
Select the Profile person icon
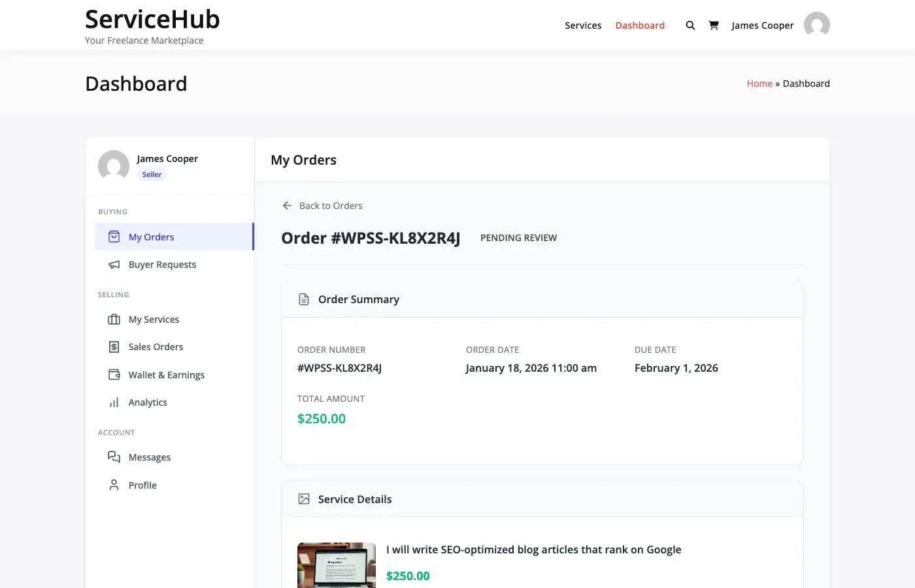114,485
